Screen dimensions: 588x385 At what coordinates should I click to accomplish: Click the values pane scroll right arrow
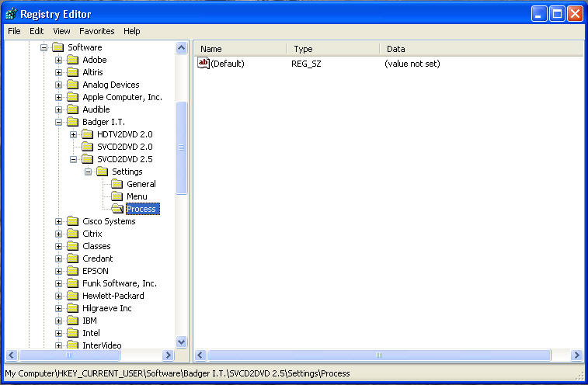576,355
